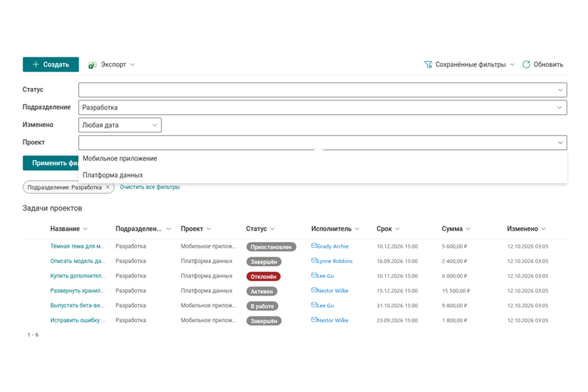The width and height of the screenshot is (588, 392).
Task: Open Сохранённые фильтры menu
Action: click(469, 65)
